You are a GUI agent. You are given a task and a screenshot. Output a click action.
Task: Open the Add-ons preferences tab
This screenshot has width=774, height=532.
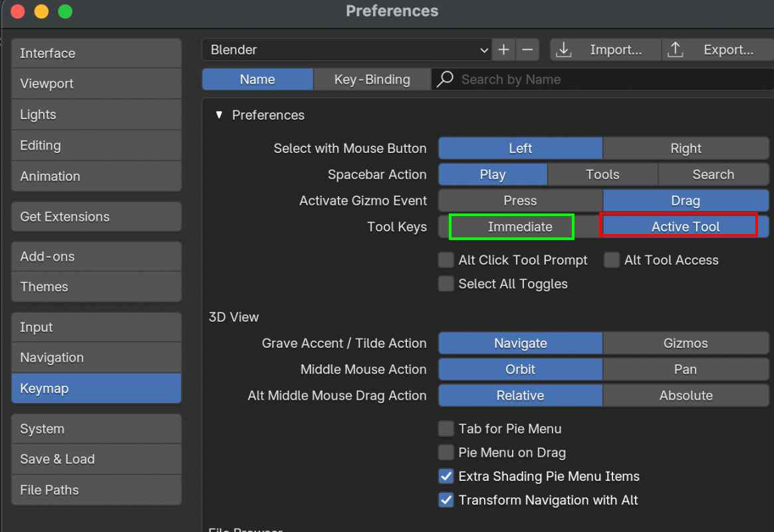click(x=96, y=256)
